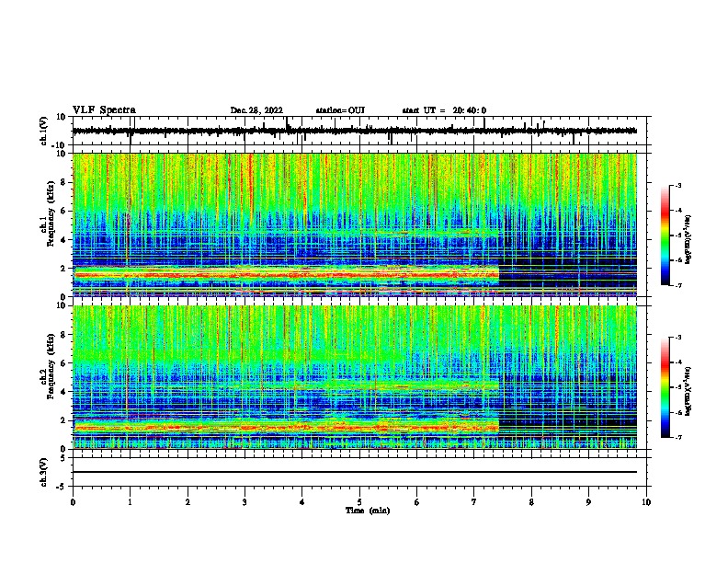The width and height of the screenshot is (728, 563).
Task: Click the red 1.5 kHz emission band in ch.2 spectrogram
Action: [286, 428]
